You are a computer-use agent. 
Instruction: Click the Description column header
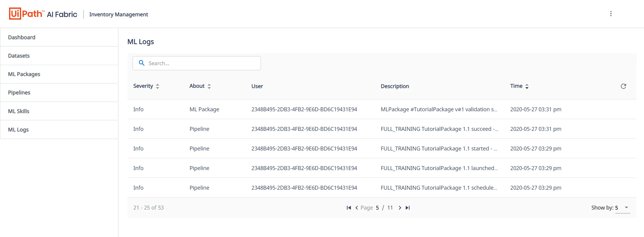click(395, 86)
